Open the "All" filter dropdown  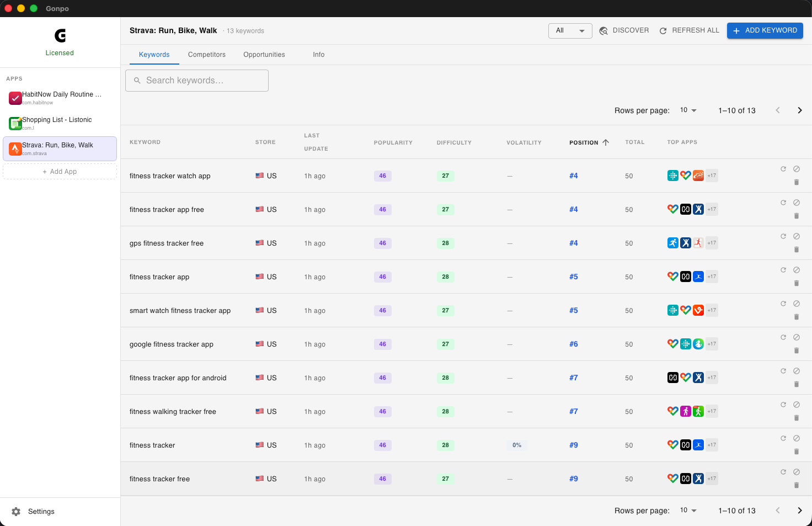point(570,31)
